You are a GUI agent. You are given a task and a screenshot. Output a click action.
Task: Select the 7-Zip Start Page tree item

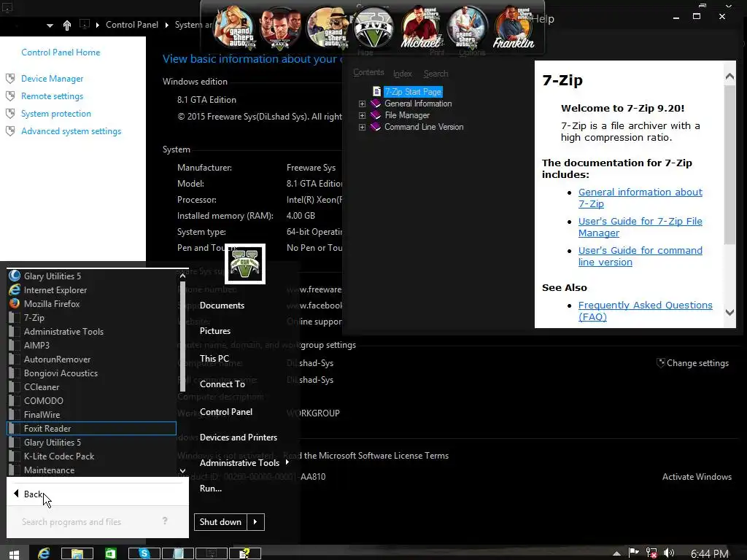(413, 91)
